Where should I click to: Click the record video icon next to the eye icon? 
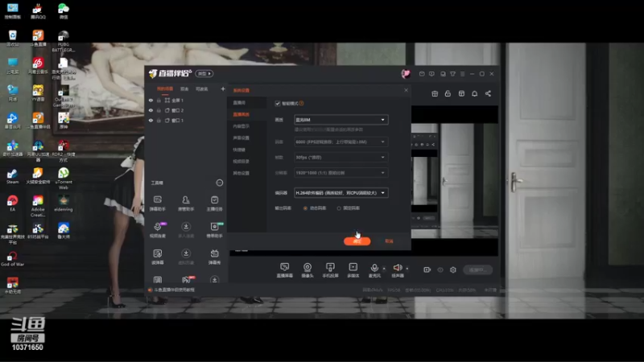coord(427,269)
